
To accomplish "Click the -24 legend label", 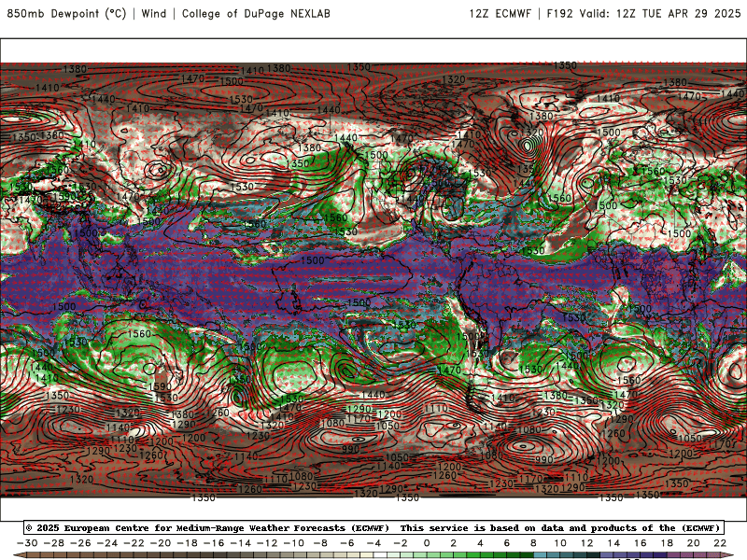I will pyautogui.click(x=107, y=543).
